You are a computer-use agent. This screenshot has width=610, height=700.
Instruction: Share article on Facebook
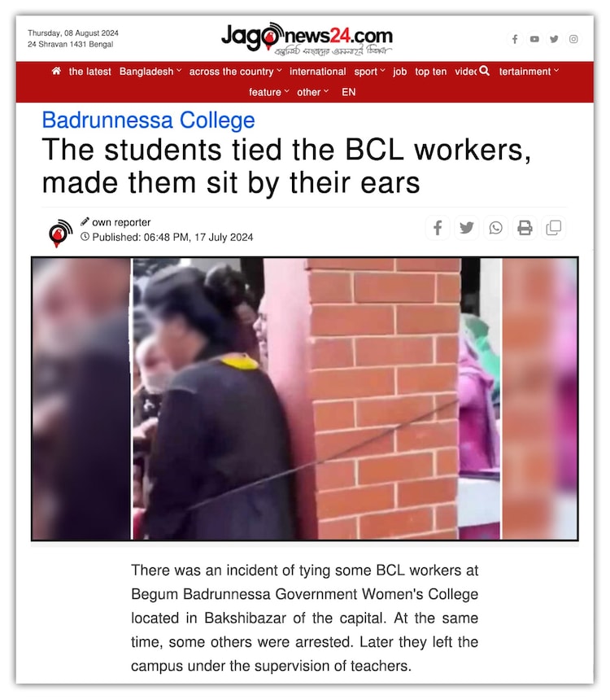coord(438,228)
